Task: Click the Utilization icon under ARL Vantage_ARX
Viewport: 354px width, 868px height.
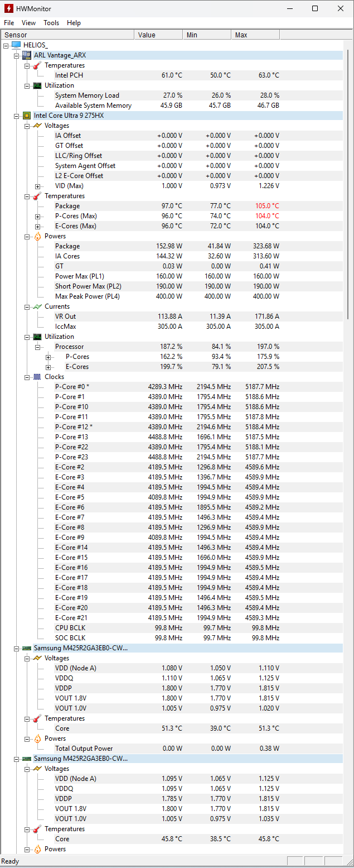Action: pos(37,85)
